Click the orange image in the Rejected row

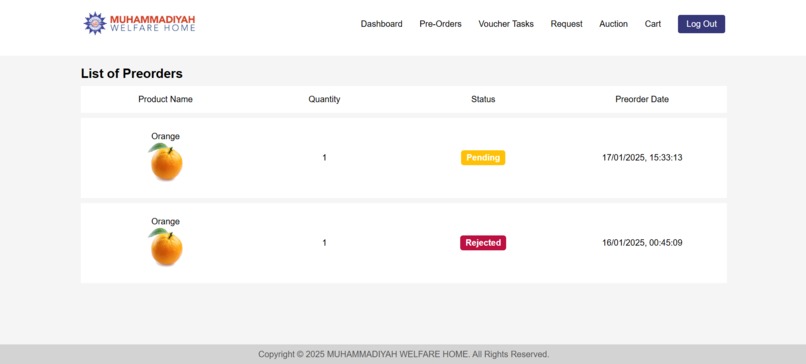coord(166,247)
